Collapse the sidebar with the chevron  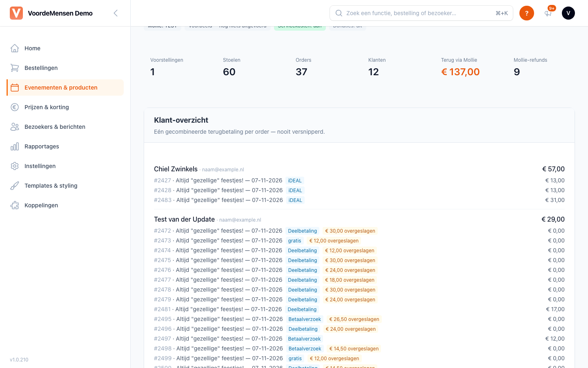(x=116, y=13)
